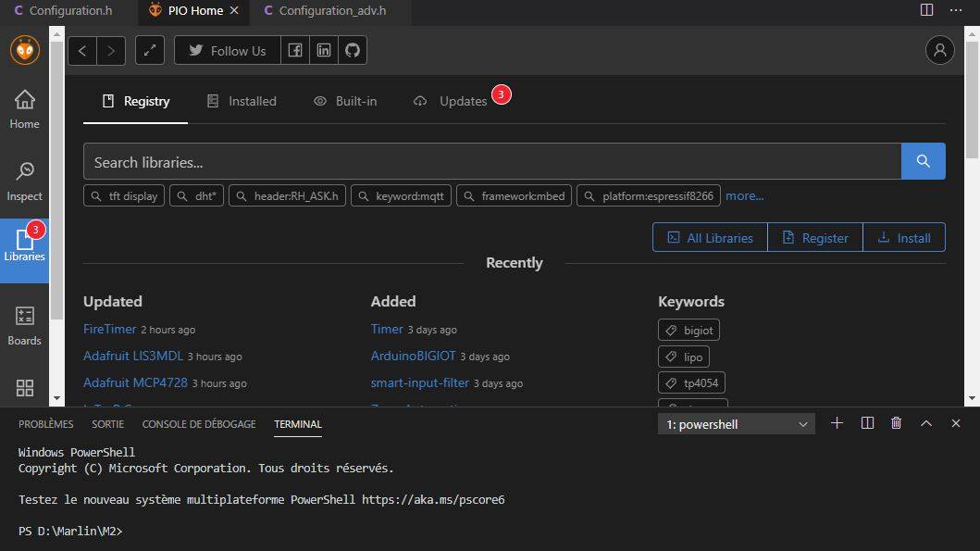Open the SORTIE panel tab
Screen dimensions: 980x551
(107, 424)
